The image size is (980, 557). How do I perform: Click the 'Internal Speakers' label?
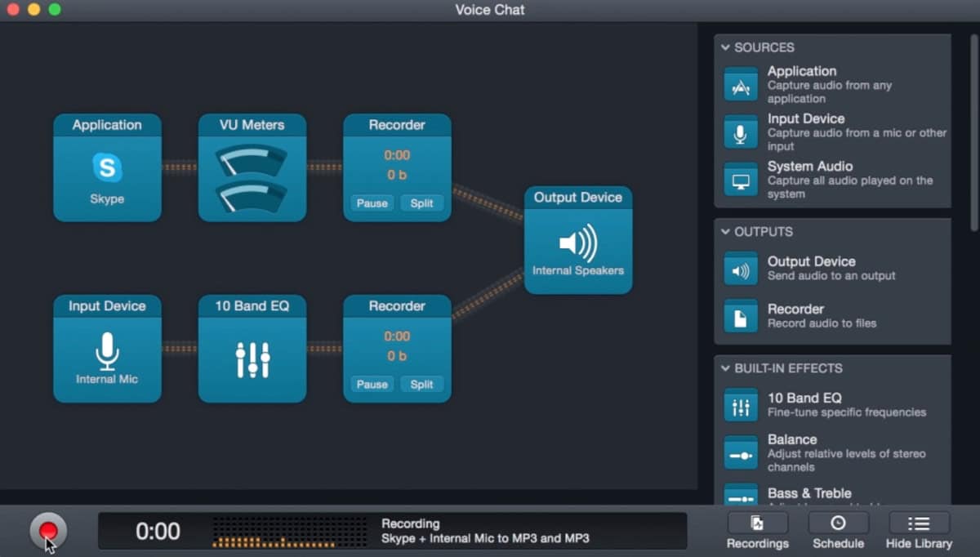click(x=578, y=270)
